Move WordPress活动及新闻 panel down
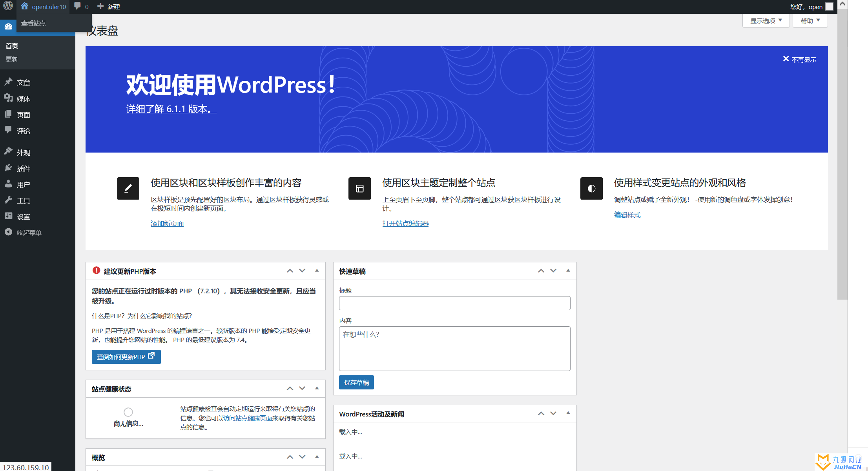868x471 pixels. click(553, 413)
